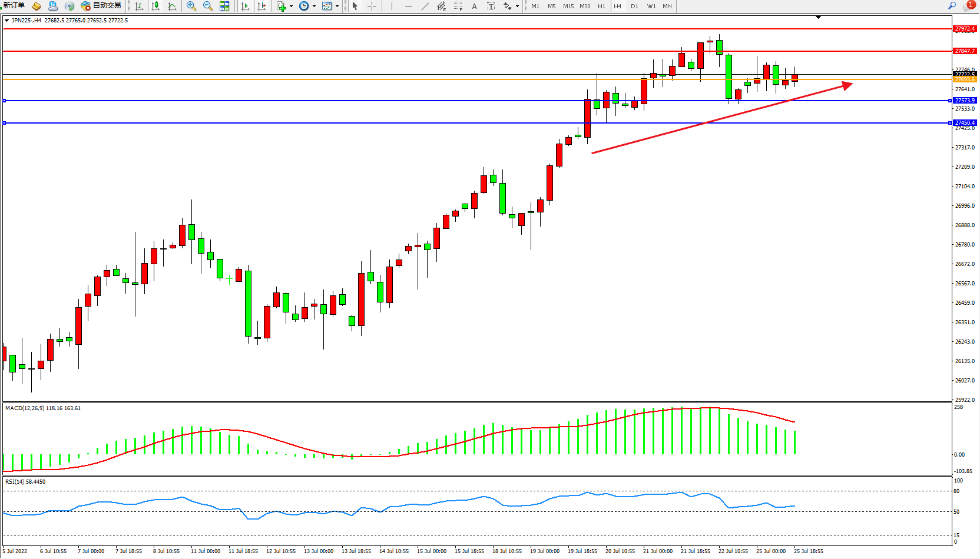
Task: Switch to the D1 timeframe
Action: click(634, 6)
